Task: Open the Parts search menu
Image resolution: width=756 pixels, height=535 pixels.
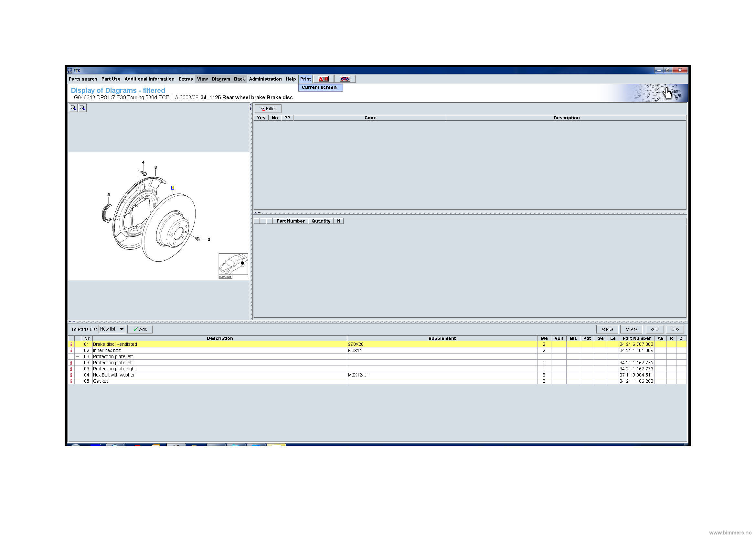Action: point(83,79)
